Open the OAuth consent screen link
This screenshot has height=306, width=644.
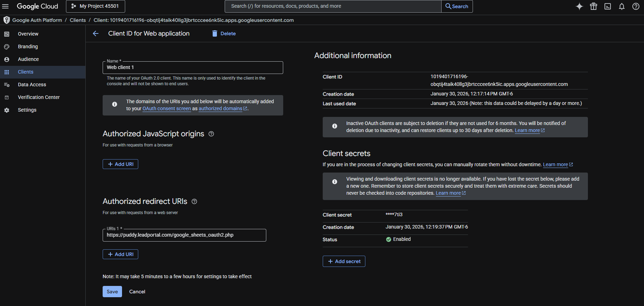pos(166,109)
